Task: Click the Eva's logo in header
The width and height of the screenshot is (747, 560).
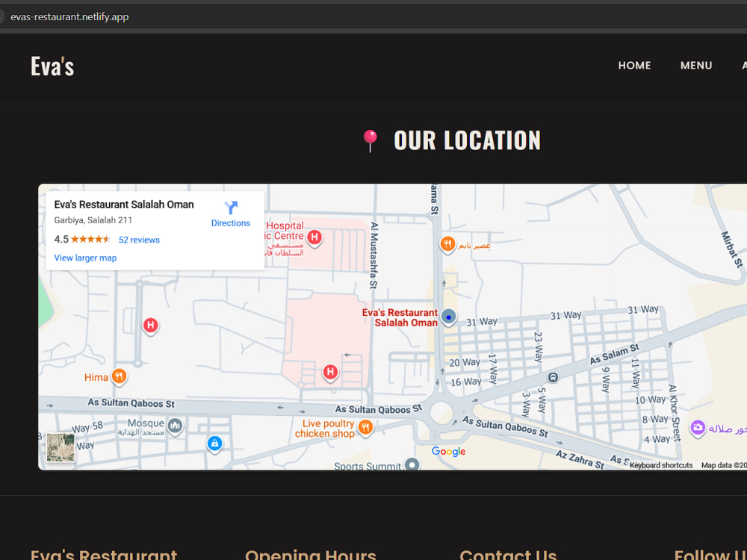Action: click(x=52, y=66)
